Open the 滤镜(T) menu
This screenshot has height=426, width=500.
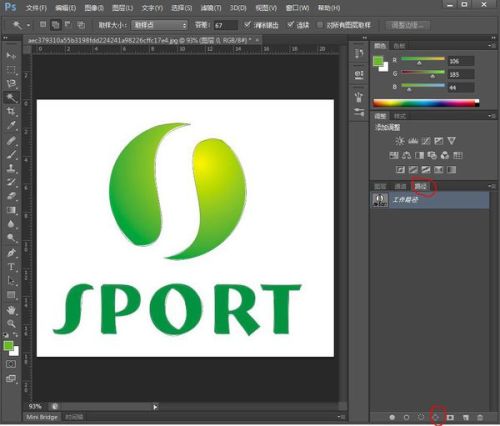211,8
